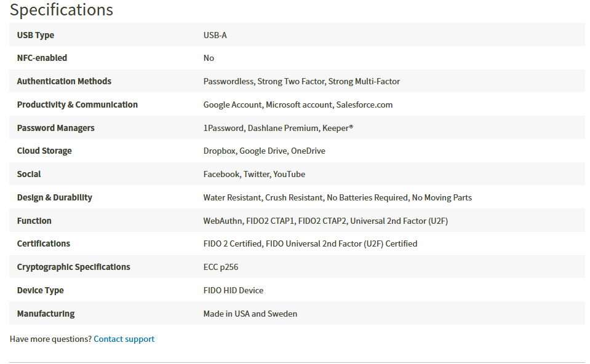
Task: Click the Specifications heading
Action: 62,10
